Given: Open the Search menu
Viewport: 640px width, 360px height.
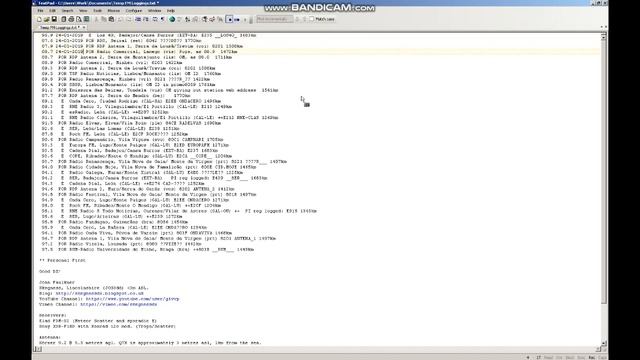Looking at the screenshot, I should pyautogui.click(x=67, y=11).
